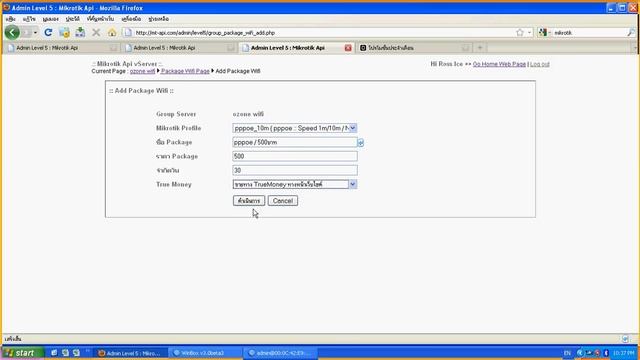This screenshot has width=640, height=360.
Task: Open the third menu bar item
Action: (51, 19)
